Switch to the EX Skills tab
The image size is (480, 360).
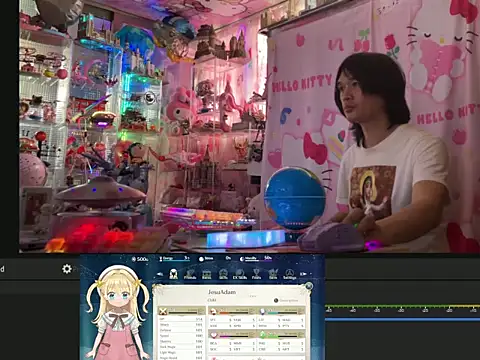point(240,274)
